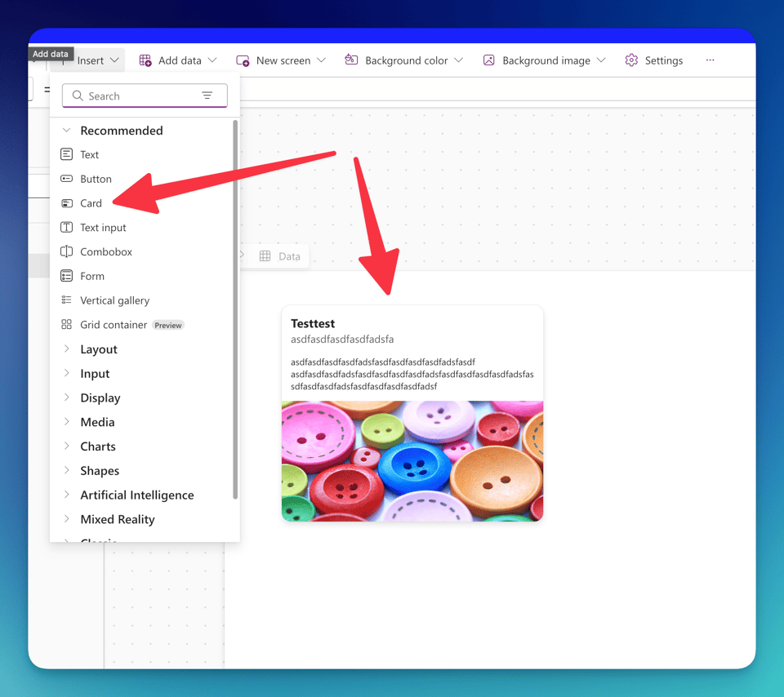This screenshot has width=784, height=697.
Task: Click the Text input icon
Action: 67,228
